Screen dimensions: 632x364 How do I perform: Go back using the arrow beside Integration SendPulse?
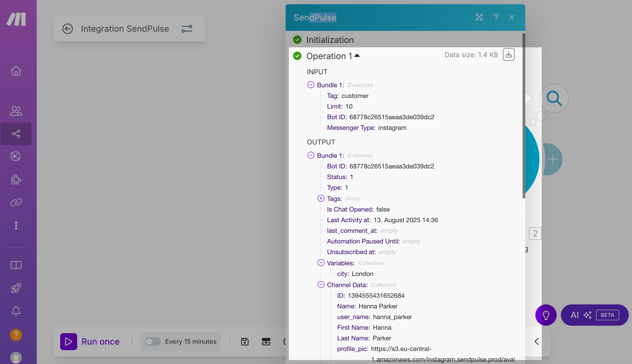(68, 29)
